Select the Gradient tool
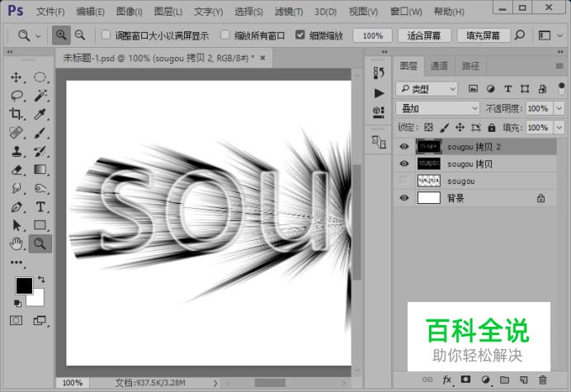Viewport: 571px width, 392px height. (x=40, y=170)
